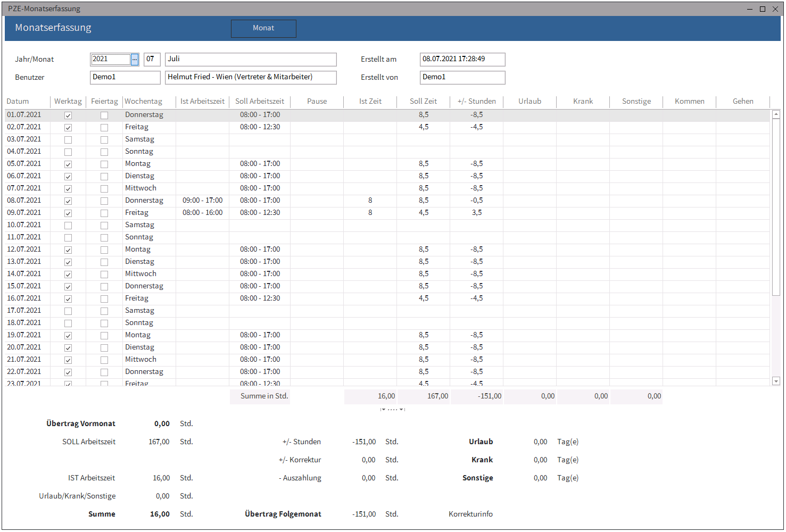Click the Soll Arbeitszeit column header
The height and width of the screenshot is (532, 786).
tap(260, 101)
